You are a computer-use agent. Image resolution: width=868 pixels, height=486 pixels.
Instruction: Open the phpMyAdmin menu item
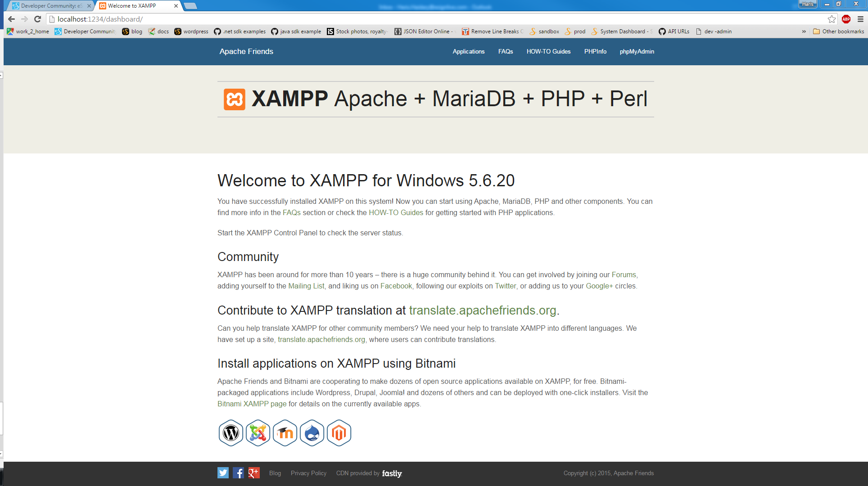click(637, 52)
